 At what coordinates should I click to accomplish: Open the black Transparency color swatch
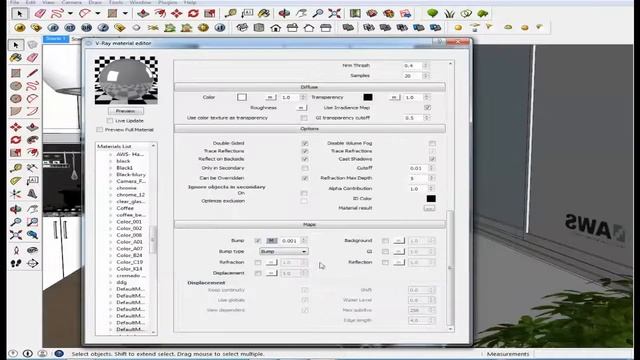pos(368,97)
